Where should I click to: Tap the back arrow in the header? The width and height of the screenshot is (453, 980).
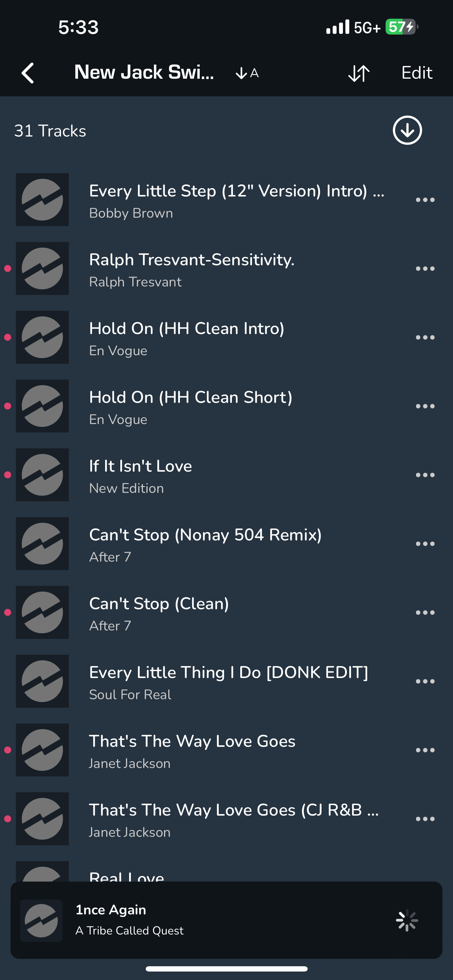click(28, 73)
